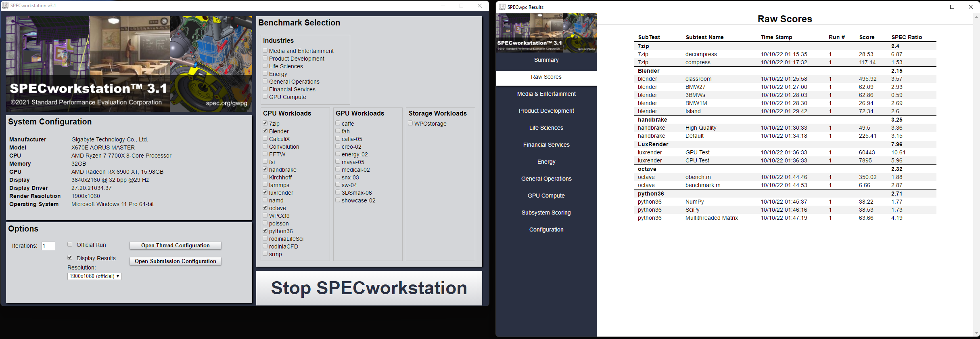Toggle the handbrake workload checkbox

tap(265, 169)
